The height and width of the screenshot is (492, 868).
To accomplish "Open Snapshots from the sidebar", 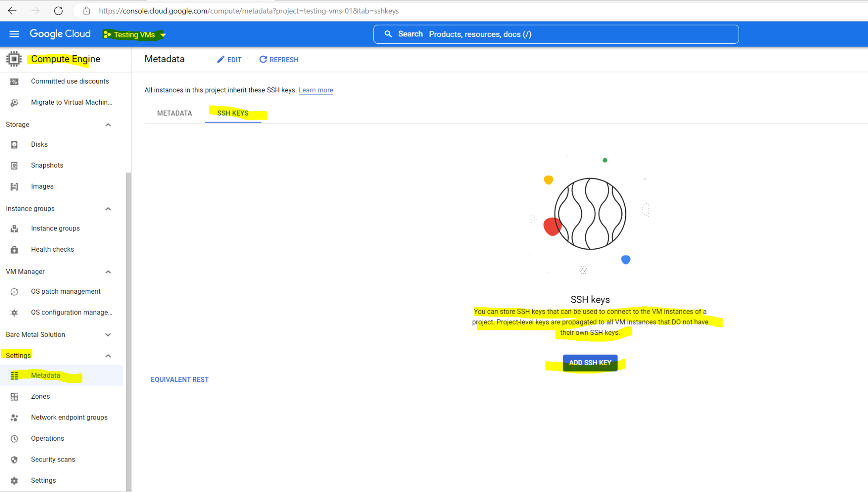I will pos(14,165).
